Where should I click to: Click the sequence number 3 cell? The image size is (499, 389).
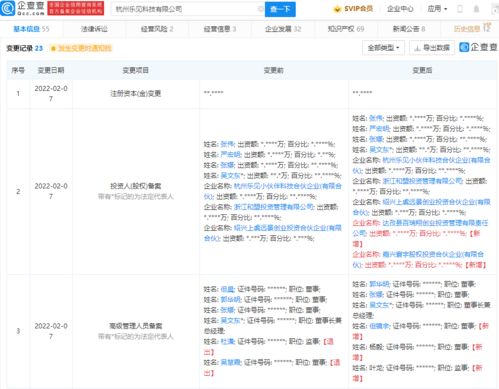tap(18, 331)
